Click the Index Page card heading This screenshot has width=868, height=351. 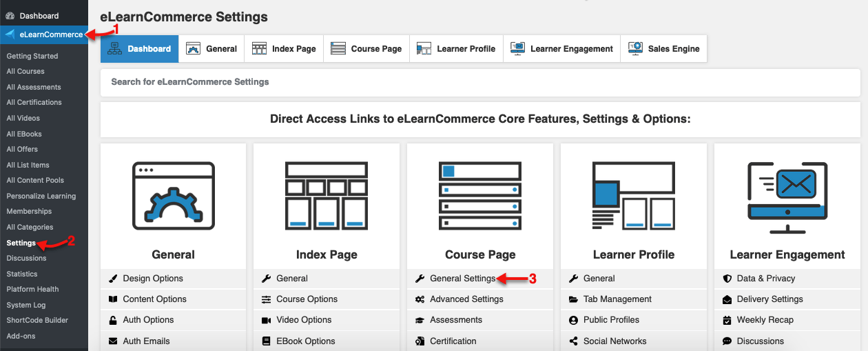pyautogui.click(x=327, y=254)
